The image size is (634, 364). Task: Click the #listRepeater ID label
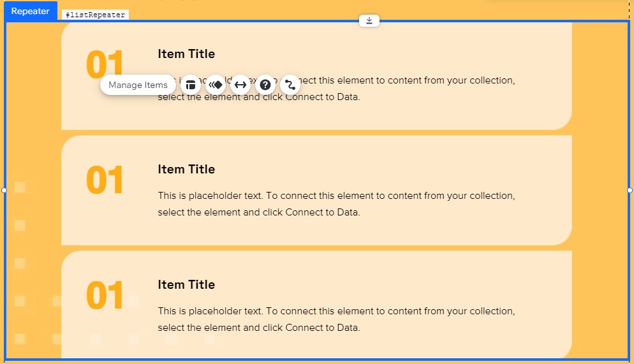click(96, 15)
